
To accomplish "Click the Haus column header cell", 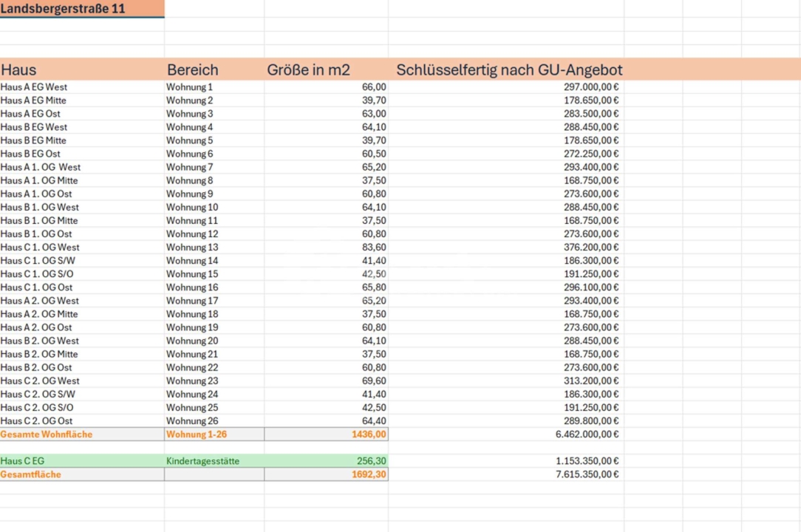I will 81,69.
